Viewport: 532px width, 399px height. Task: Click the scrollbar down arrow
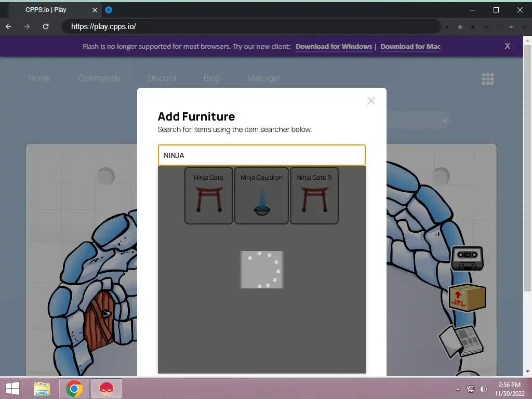click(x=527, y=371)
